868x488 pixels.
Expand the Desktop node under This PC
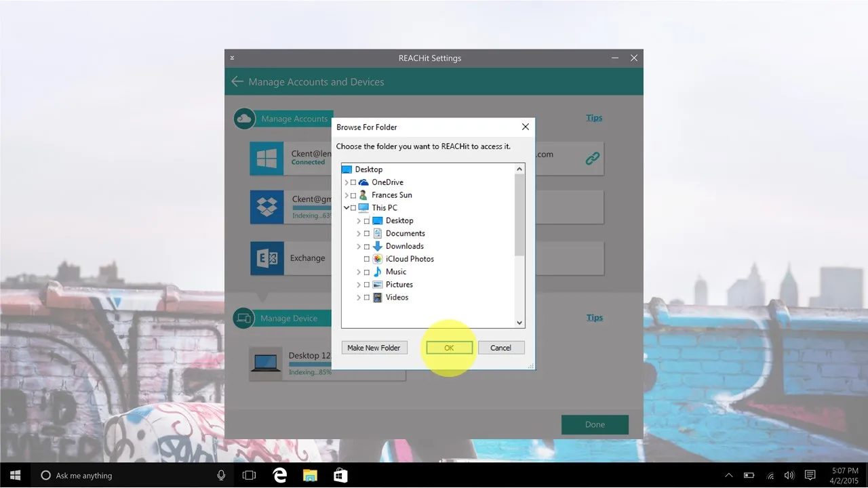tap(359, 221)
